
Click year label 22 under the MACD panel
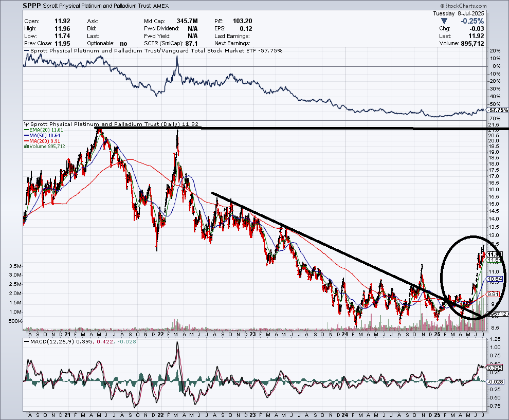point(161,415)
